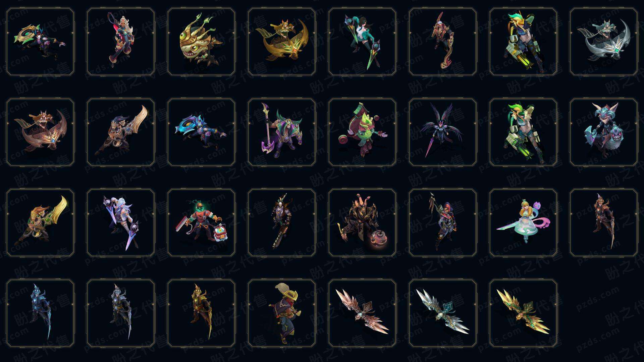Open the green creature with red barrel
The width and height of the screenshot is (644, 362).
click(362, 132)
